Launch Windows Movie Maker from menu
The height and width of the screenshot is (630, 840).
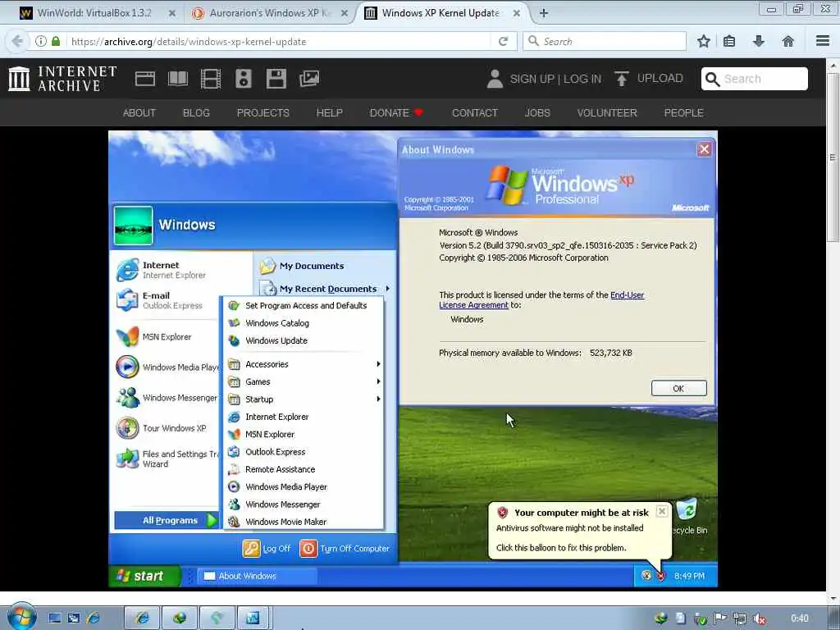[304, 522]
